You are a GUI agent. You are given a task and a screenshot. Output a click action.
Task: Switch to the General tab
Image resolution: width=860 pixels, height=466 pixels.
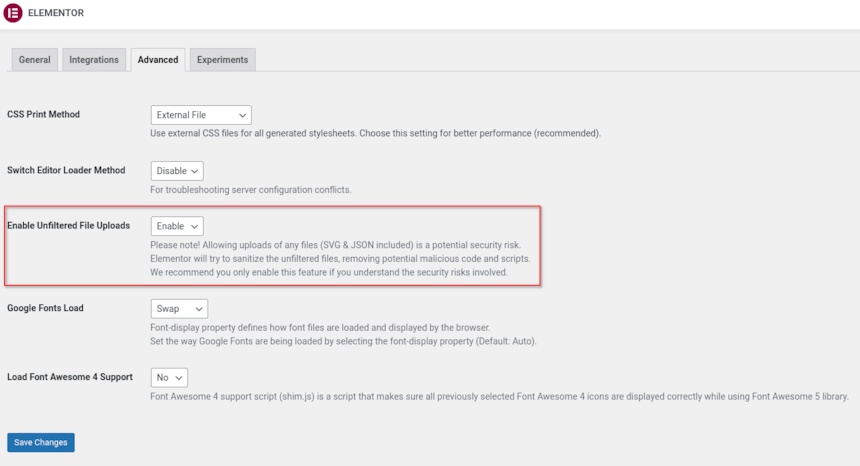pos(35,60)
